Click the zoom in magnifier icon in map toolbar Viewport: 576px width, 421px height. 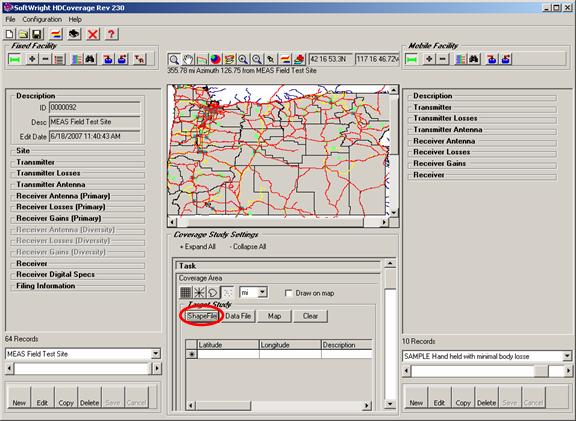[x=243, y=59]
